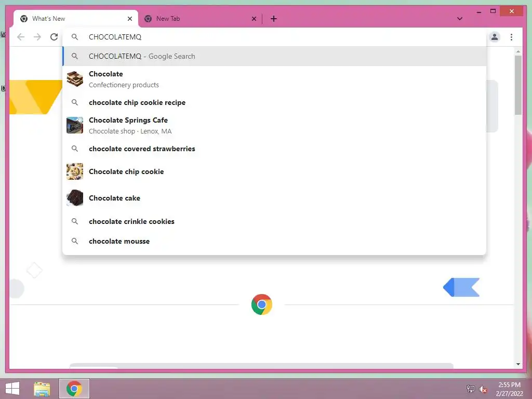Viewport: 532px width, 399px height.
Task: Open File Explorer from the taskbar
Action: tap(42, 389)
